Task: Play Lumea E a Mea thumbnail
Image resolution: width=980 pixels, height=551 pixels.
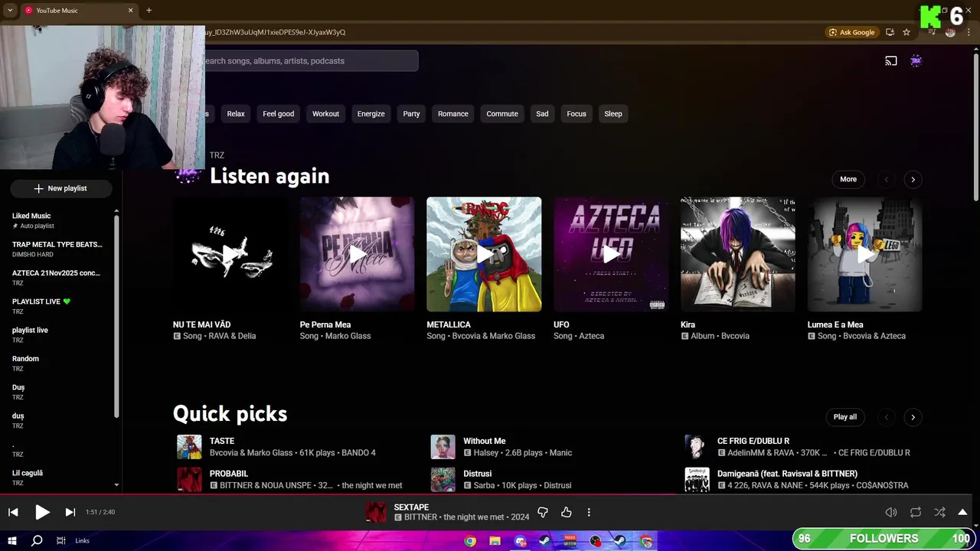Action: click(x=864, y=254)
